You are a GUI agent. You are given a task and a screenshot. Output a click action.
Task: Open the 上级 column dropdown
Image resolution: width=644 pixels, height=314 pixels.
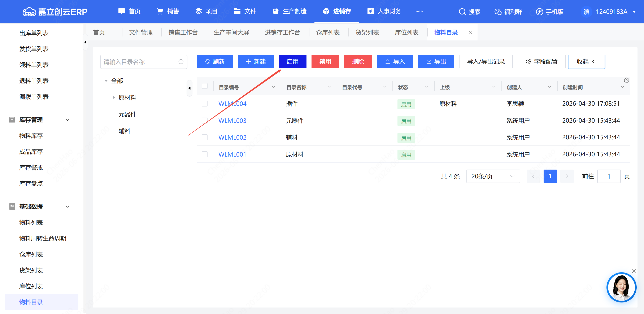(494, 87)
